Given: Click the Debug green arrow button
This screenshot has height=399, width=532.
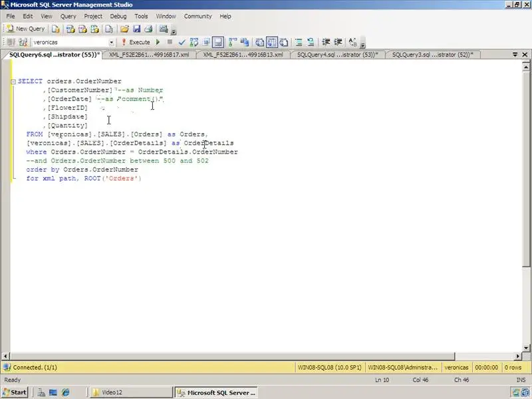Looking at the screenshot, I should pyautogui.click(x=157, y=42).
